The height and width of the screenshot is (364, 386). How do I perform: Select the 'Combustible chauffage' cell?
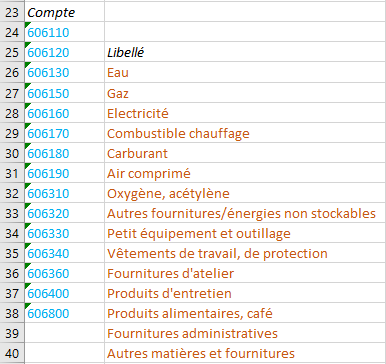(245, 133)
